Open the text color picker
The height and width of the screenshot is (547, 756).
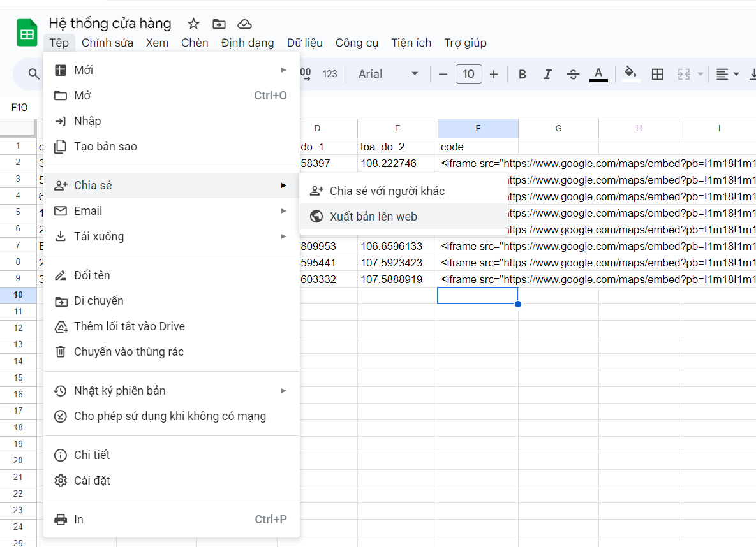(x=598, y=74)
